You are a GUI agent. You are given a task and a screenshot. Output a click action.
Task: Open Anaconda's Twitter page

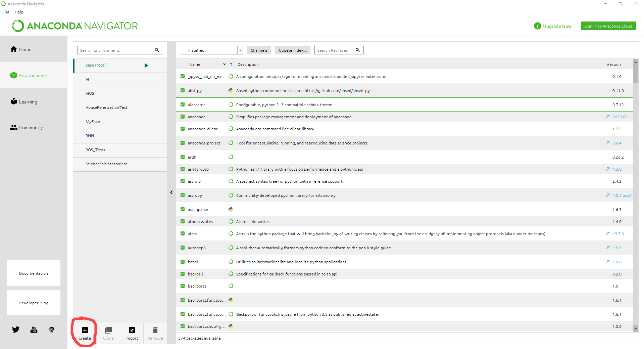point(15,330)
